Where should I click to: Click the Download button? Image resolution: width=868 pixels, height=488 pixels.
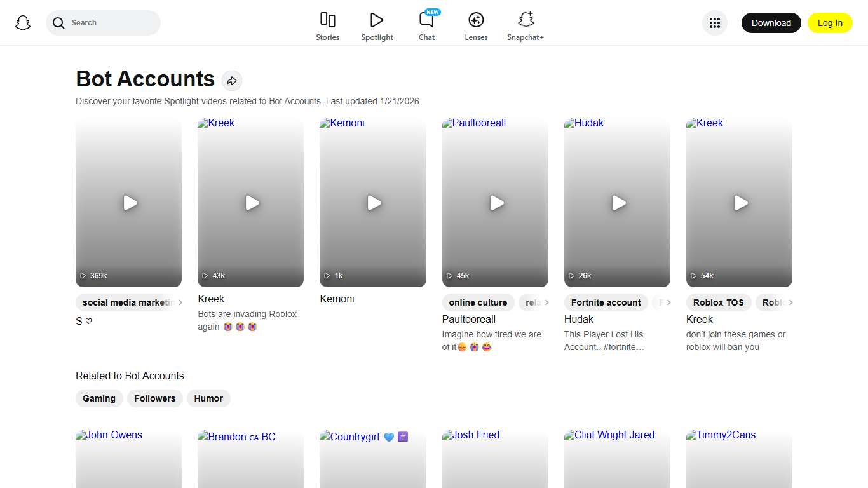click(x=771, y=23)
